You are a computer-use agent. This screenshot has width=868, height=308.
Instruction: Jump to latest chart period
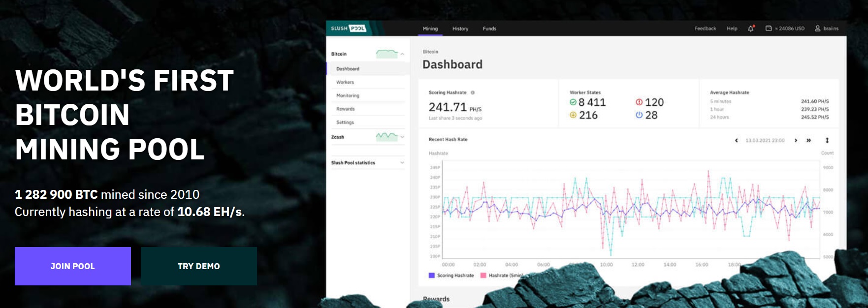808,141
